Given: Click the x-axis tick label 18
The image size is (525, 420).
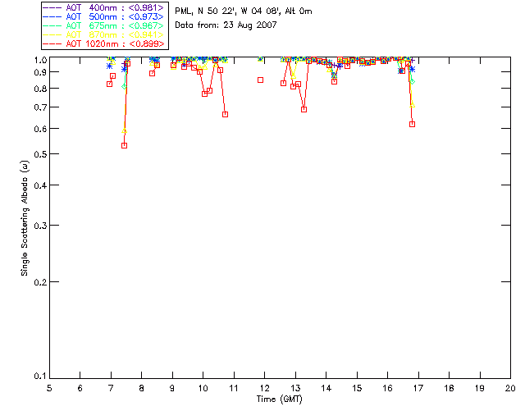Looking at the screenshot, I should click(449, 388).
